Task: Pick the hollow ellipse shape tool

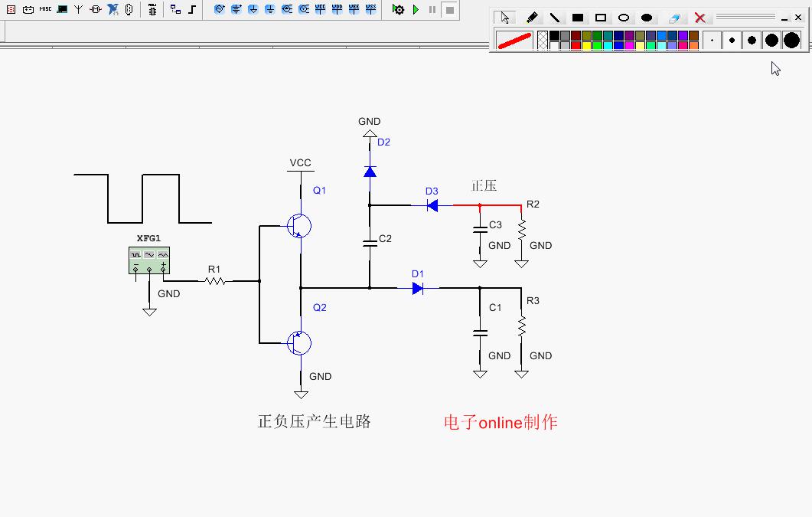Action: click(x=624, y=18)
